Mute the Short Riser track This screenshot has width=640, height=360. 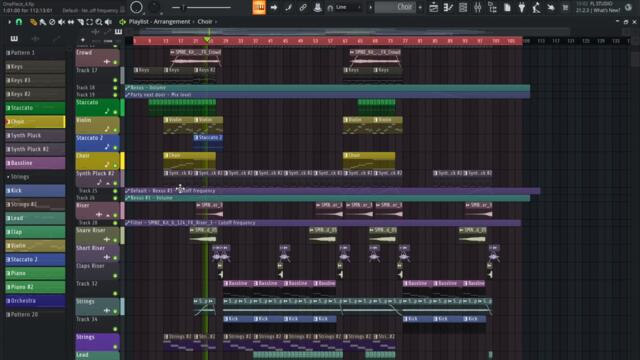[x=115, y=258]
